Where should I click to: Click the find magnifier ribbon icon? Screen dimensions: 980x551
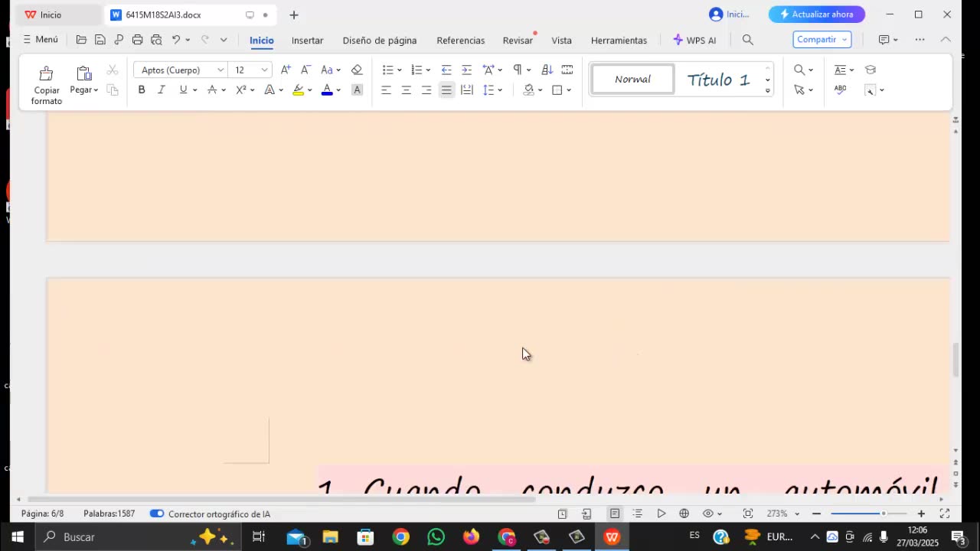[x=799, y=70]
